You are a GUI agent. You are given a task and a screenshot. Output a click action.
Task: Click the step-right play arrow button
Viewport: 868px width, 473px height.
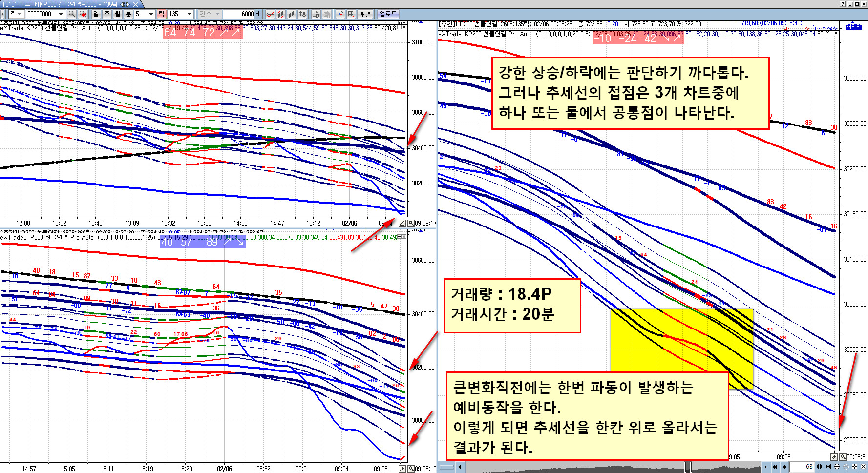766,467
